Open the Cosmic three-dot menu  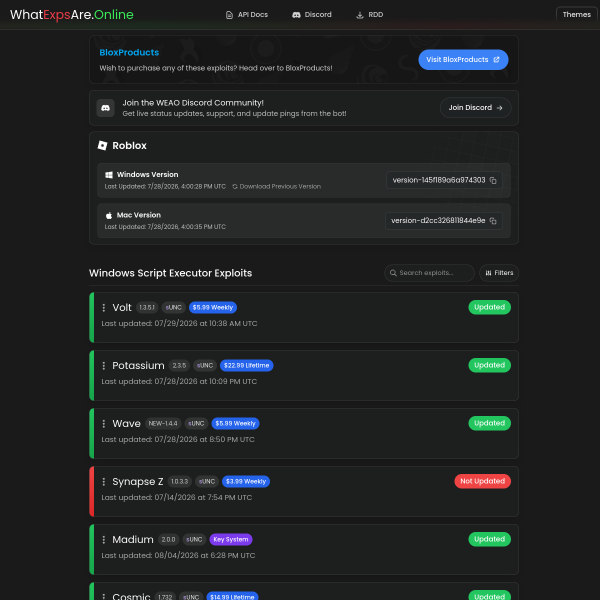[x=104, y=596]
